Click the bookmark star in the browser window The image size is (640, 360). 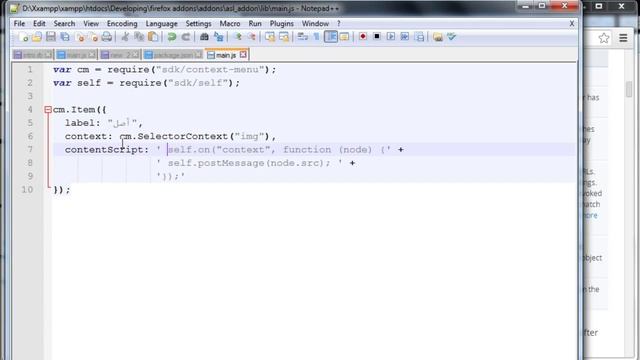(x=604, y=38)
